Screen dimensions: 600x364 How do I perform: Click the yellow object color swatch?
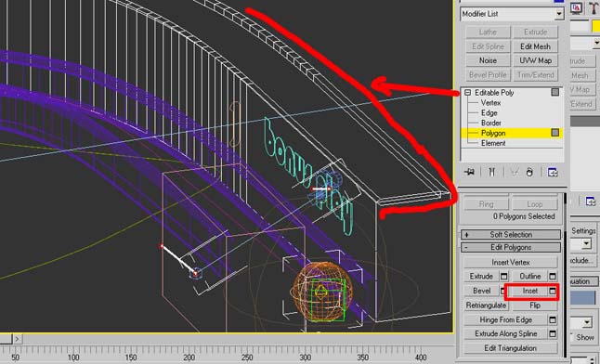tap(596, 27)
